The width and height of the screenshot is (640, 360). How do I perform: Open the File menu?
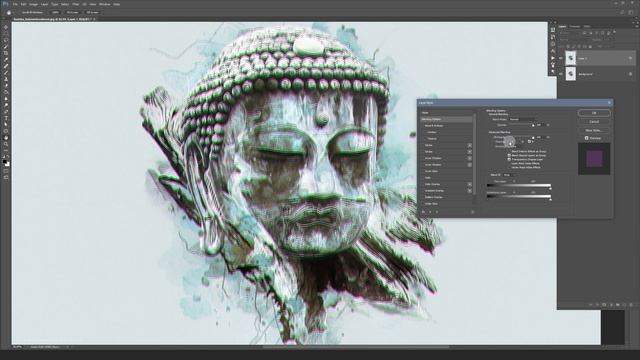coord(15,4)
